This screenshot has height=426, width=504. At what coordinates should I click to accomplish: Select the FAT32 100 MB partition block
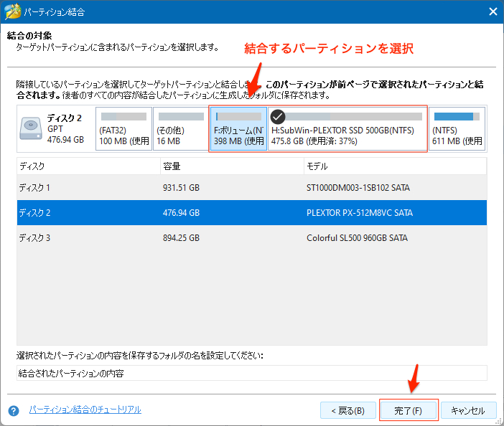(x=123, y=129)
